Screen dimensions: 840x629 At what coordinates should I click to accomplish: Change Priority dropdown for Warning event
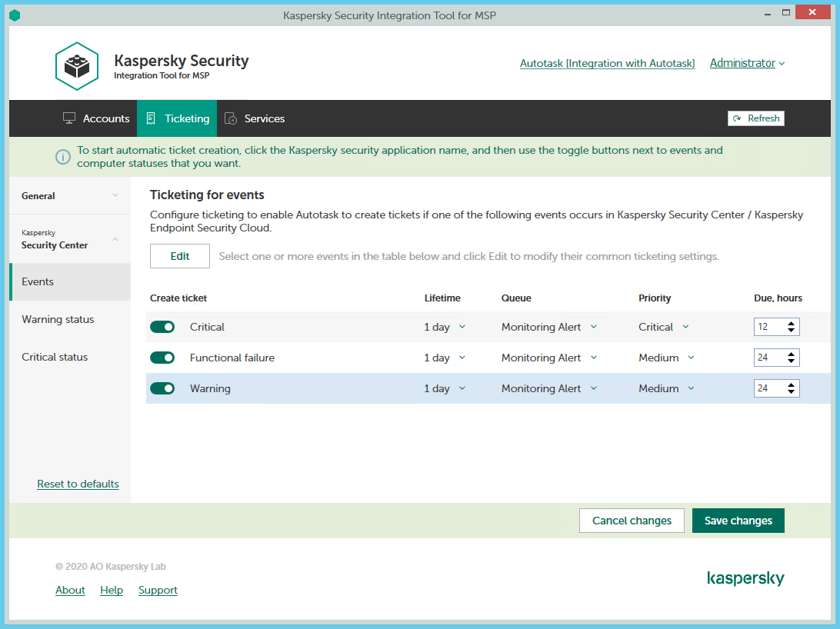[666, 388]
